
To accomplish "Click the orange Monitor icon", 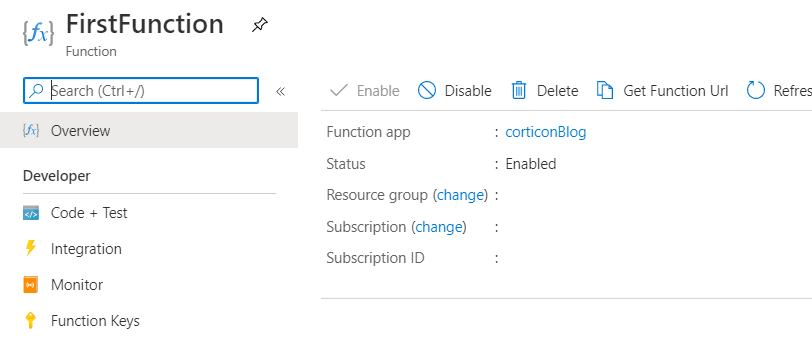I will coord(31,285).
